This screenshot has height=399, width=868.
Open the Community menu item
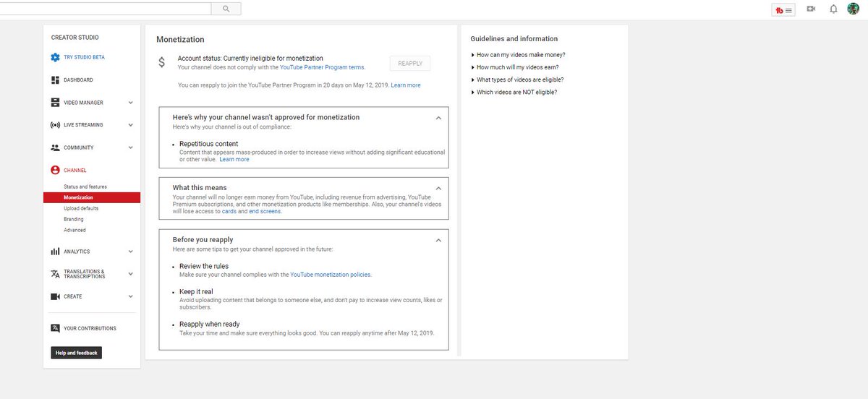click(79, 147)
